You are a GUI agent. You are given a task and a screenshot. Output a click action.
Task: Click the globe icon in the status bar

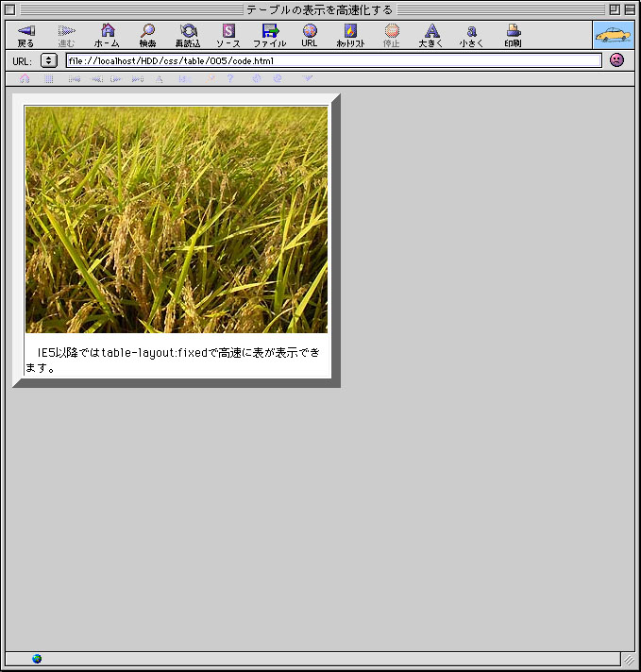(x=37, y=659)
